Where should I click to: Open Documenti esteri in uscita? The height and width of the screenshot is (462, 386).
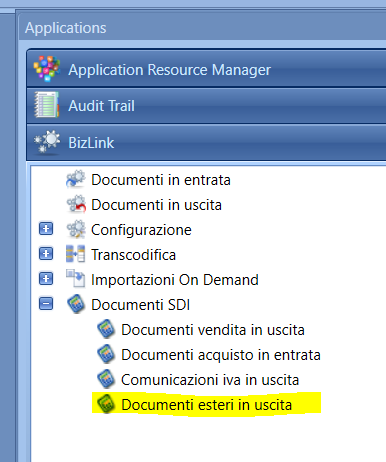[x=206, y=405]
